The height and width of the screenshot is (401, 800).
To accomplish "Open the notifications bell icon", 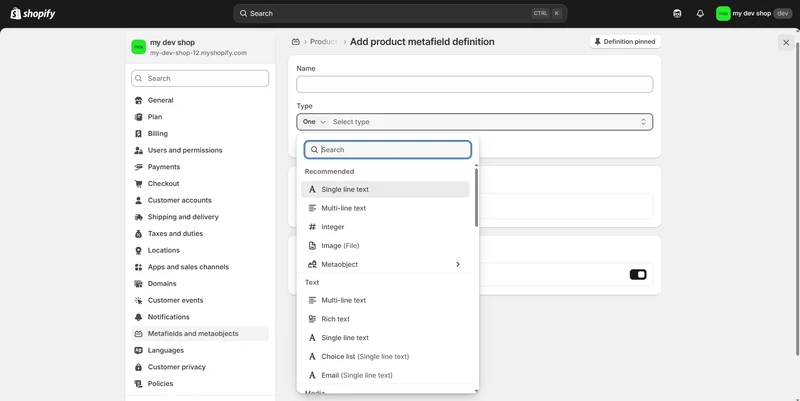I will (x=700, y=14).
